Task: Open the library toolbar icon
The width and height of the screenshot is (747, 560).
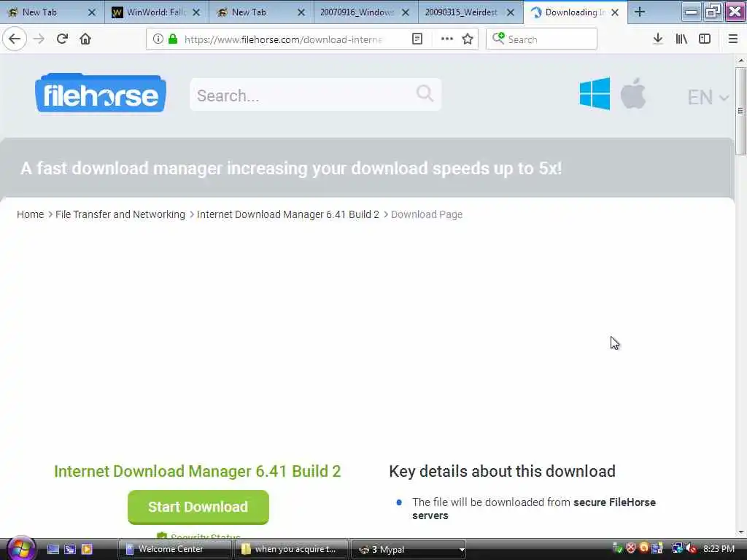Action: coord(681,39)
